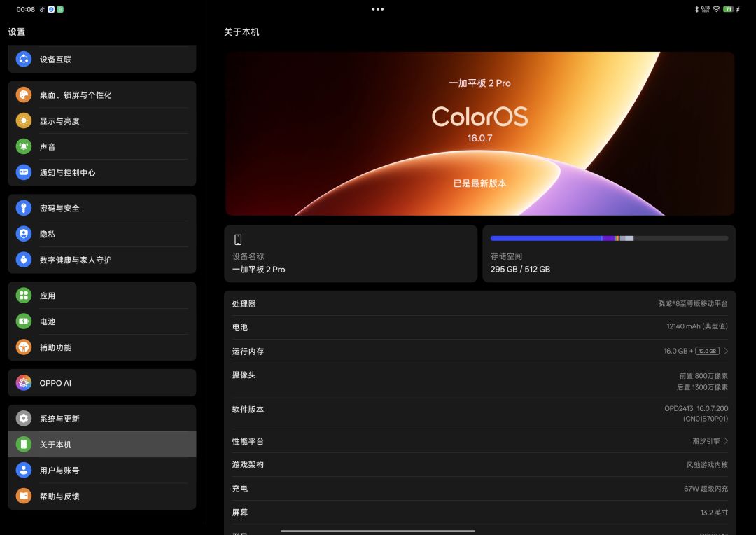Tap the ColorOS 16.0.7 banner image
Image resolution: width=756 pixels, height=535 pixels.
tap(479, 134)
